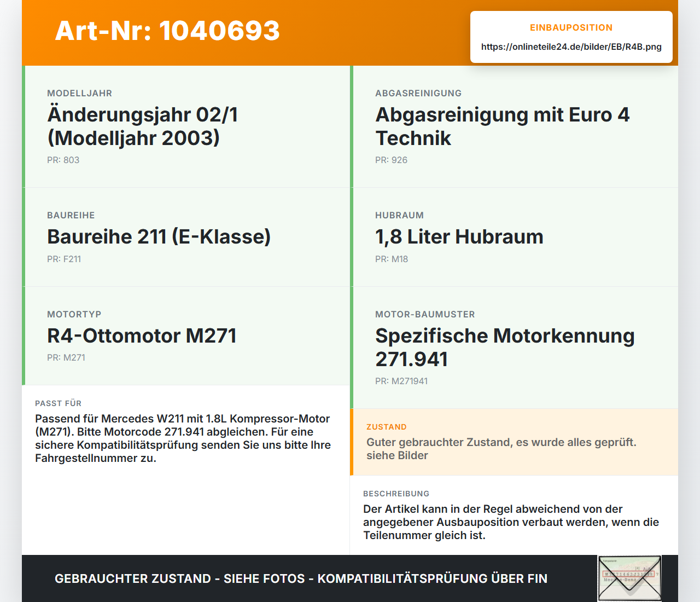Click the HUBRAUM label

click(x=399, y=215)
